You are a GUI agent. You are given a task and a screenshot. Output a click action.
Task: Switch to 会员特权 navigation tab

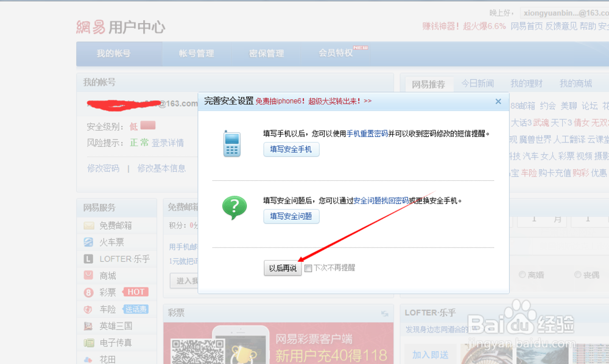(x=336, y=53)
